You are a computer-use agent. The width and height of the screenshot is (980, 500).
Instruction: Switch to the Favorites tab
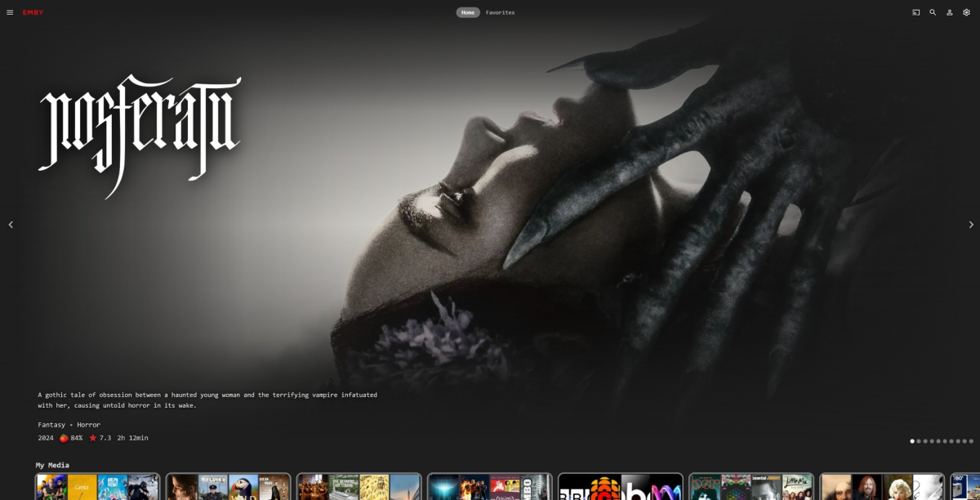499,12
